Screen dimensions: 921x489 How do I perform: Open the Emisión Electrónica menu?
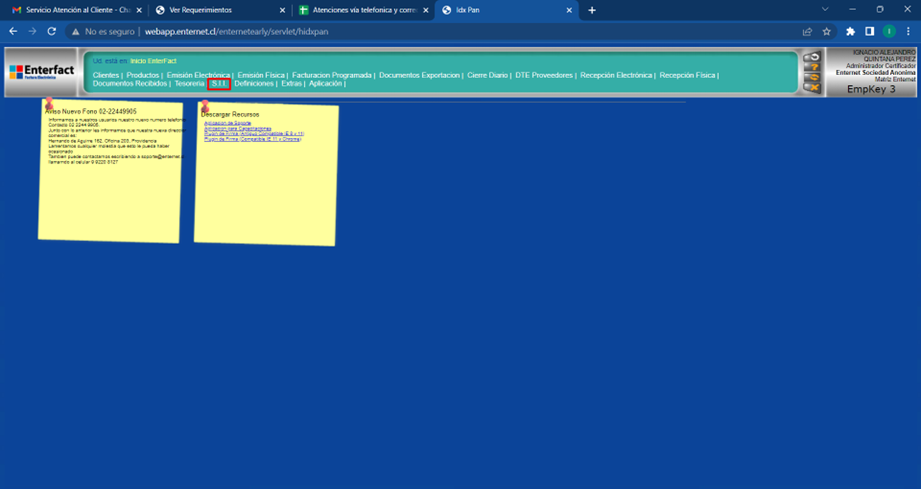(x=198, y=75)
